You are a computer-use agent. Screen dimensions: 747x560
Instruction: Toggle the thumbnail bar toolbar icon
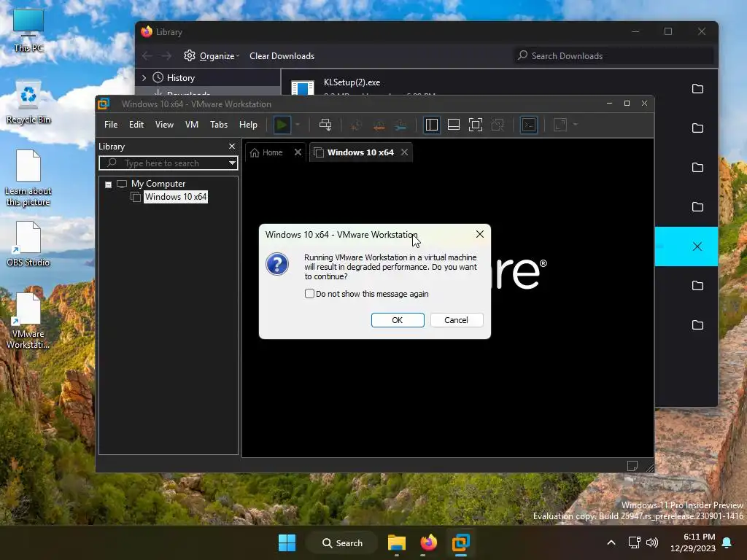tap(454, 125)
